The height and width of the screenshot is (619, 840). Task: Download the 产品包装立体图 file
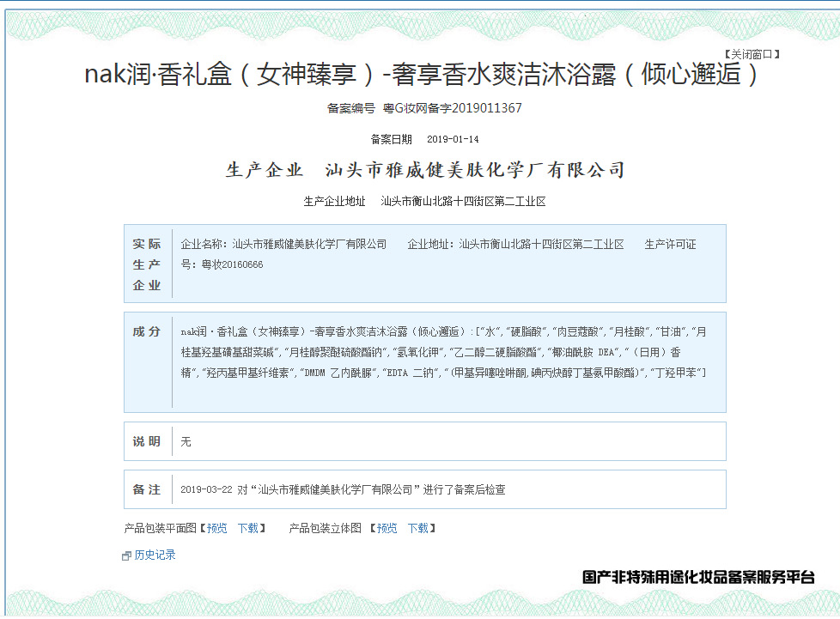click(x=418, y=529)
